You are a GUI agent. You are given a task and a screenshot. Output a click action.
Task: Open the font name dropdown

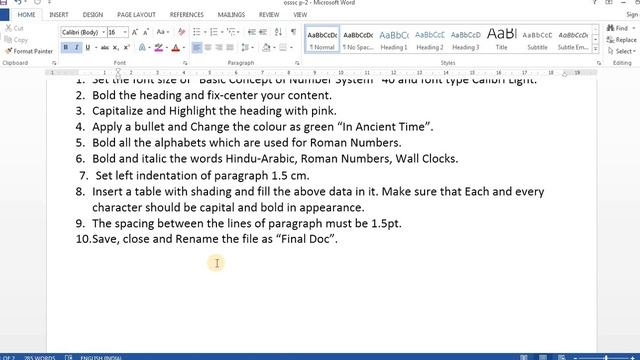point(104,32)
